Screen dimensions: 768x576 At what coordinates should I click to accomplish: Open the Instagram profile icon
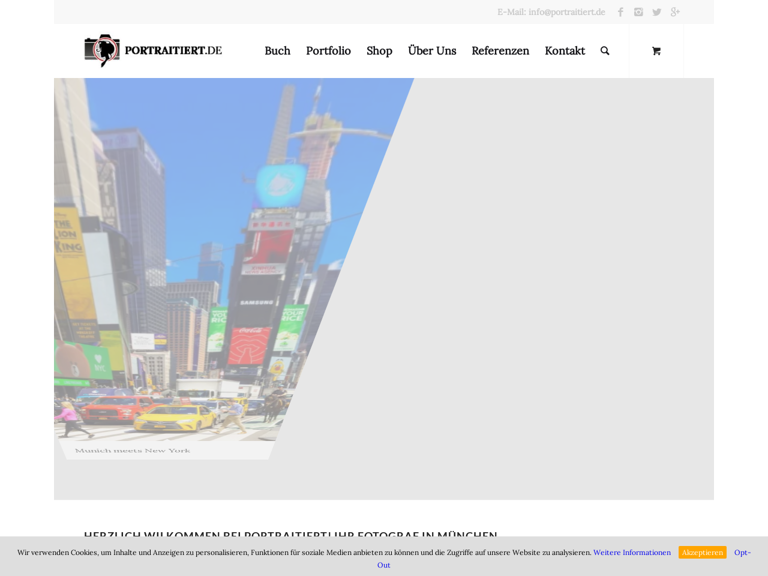click(638, 12)
